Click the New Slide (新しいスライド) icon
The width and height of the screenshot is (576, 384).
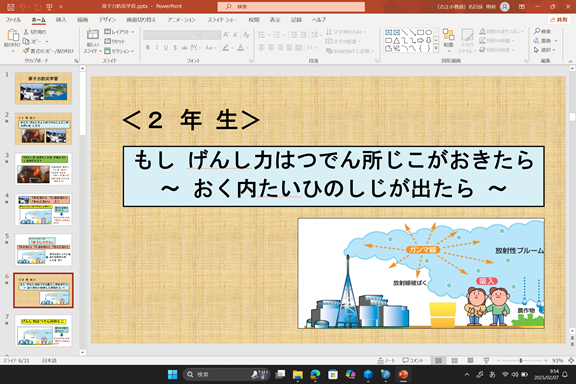pos(92,35)
